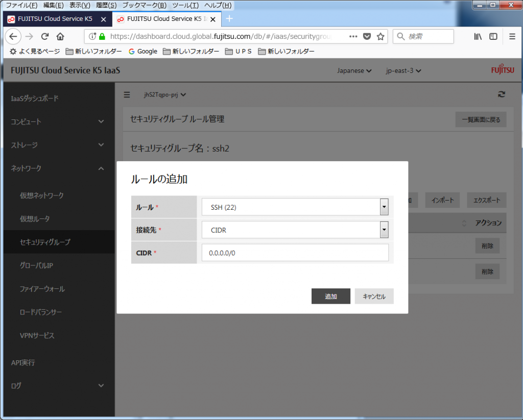Open the U P S bookmark folder
Viewport: 523px width, 420px height.
pos(239,52)
